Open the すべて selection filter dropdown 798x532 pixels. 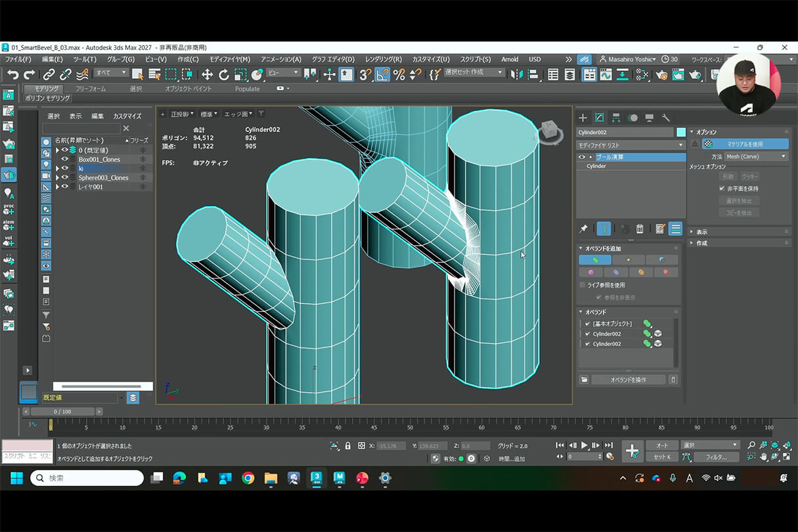(x=110, y=72)
